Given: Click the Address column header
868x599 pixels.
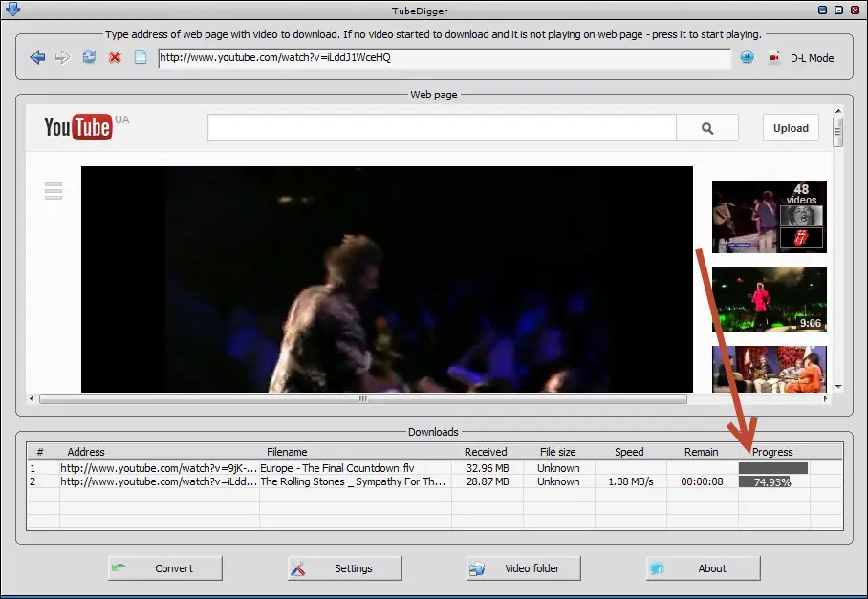Looking at the screenshot, I should coord(86,452).
